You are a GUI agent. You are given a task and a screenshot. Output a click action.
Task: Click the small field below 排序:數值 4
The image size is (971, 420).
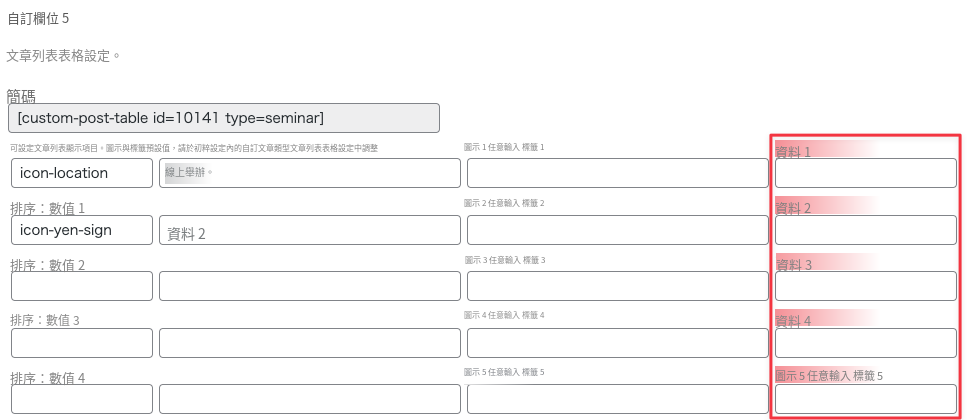(x=82, y=399)
